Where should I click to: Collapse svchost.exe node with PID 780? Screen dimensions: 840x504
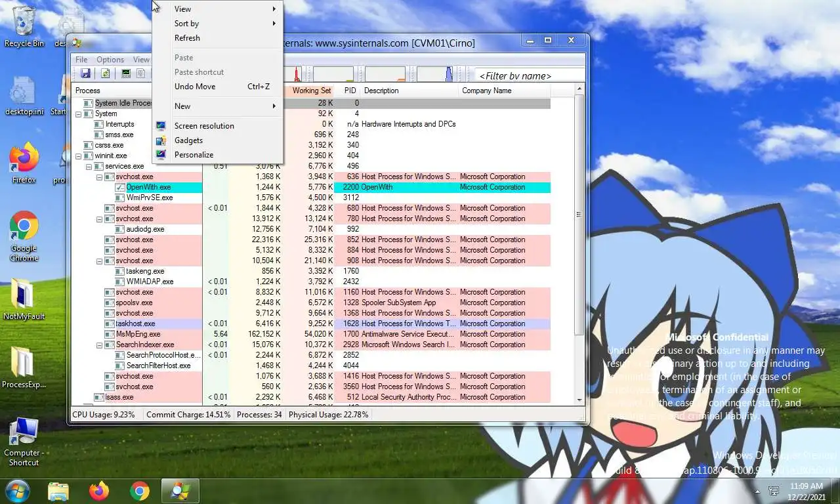[100, 219]
